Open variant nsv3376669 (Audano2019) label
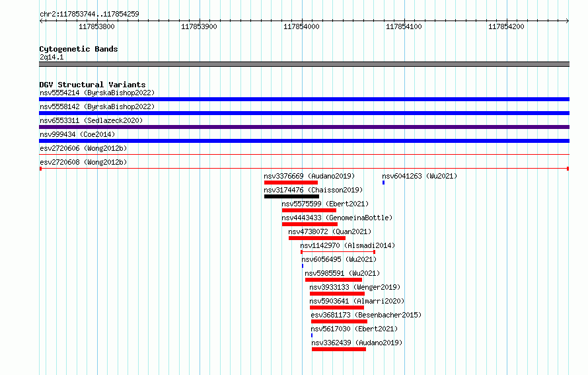Screen dimensions: 588x375 click(x=309, y=176)
